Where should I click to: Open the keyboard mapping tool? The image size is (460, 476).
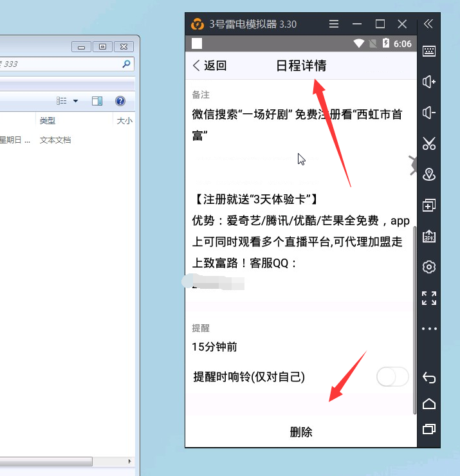(428, 51)
